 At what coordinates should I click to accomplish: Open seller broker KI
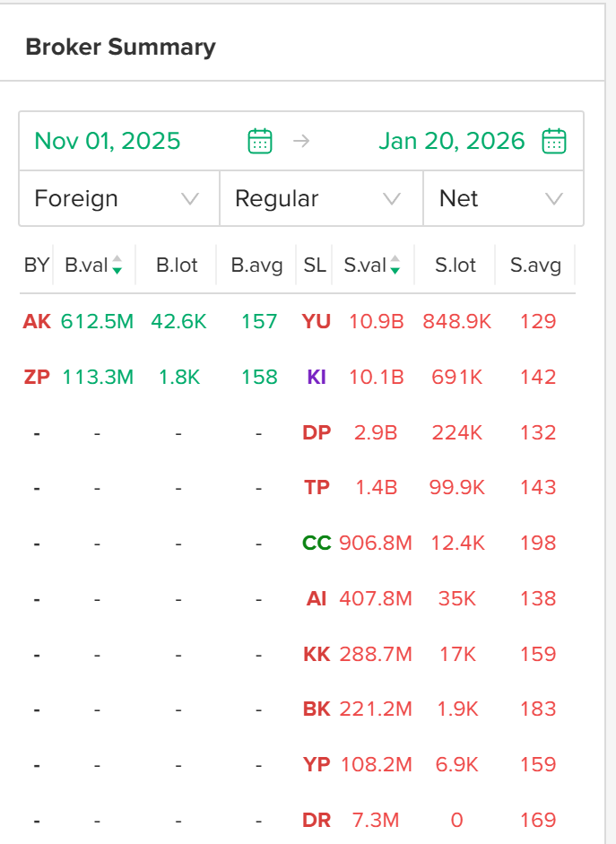point(317,377)
